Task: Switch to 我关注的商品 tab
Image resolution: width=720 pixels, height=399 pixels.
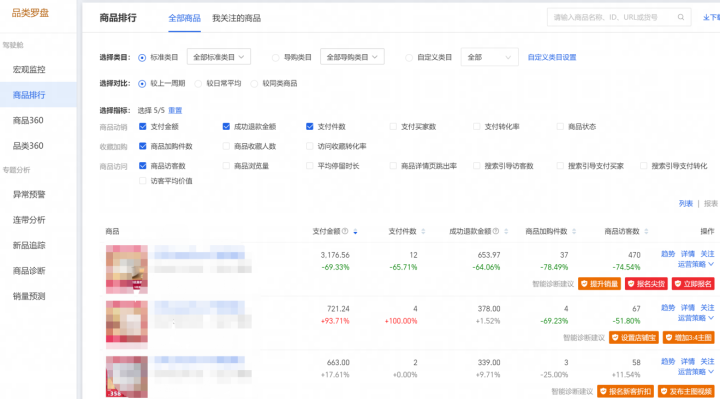Action: point(236,18)
